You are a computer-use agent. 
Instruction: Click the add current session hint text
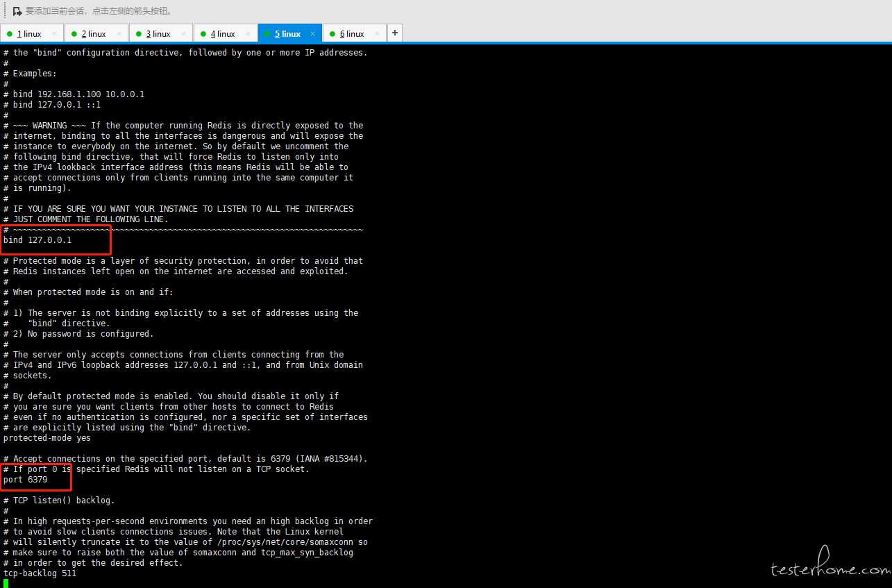(99, 11)
